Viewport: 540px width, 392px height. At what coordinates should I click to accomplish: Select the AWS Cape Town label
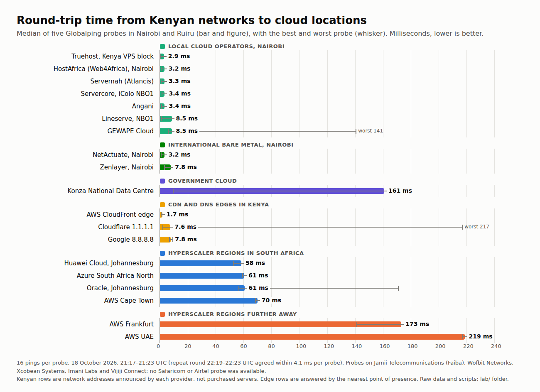[x=129, y=301]
